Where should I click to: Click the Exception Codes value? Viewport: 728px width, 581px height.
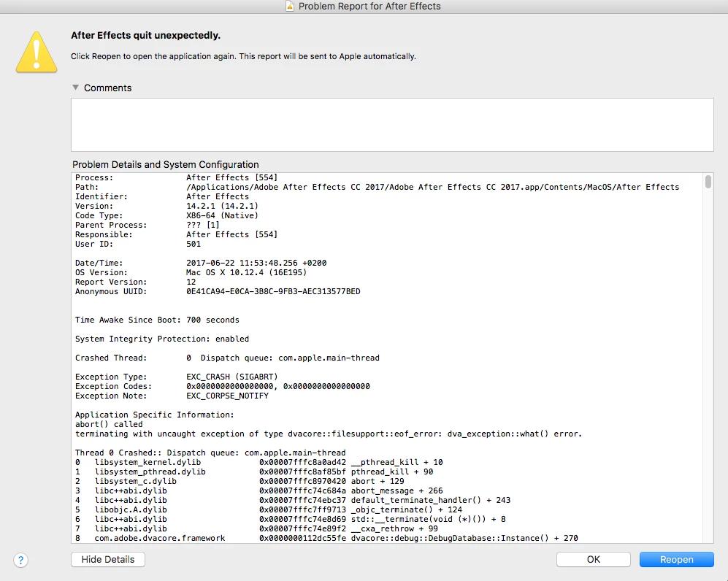[277, 387]
